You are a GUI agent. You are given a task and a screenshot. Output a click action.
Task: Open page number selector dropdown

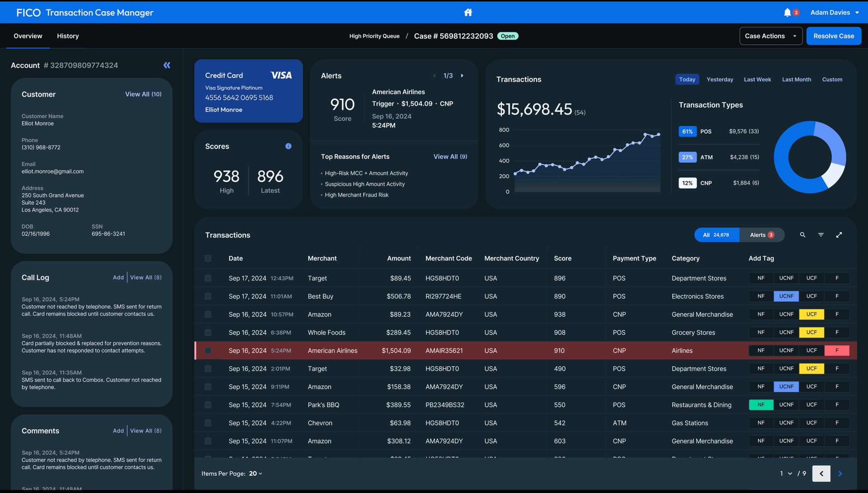coord(786,474)
